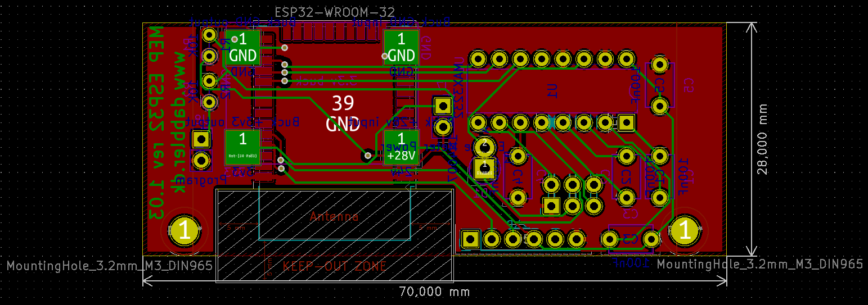Select the U1 chip reference label

(x=552, y=90)
